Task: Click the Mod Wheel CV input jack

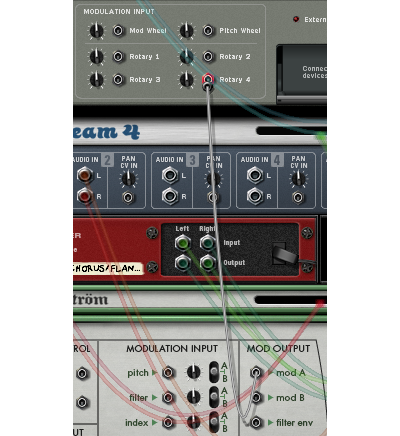Action: 118,31
